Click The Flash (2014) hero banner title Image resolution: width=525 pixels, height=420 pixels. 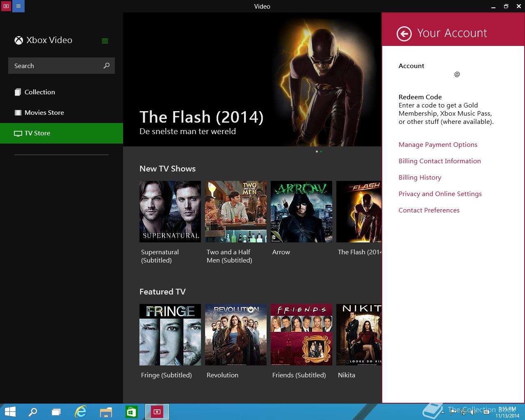201,117
